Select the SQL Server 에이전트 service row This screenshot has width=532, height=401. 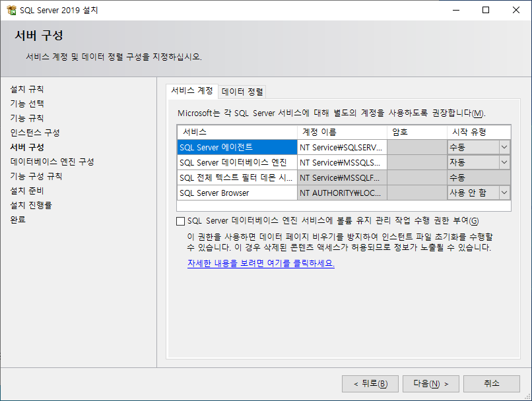click(344, 147)
